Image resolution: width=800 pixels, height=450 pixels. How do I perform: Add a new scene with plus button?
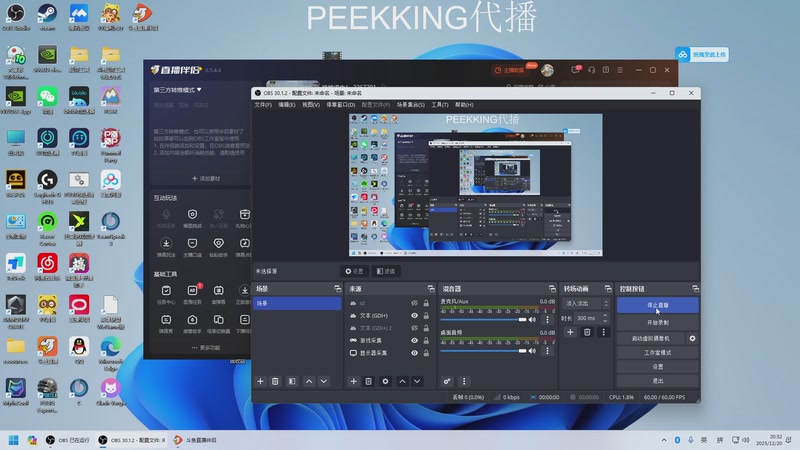(x=260, y=381)
